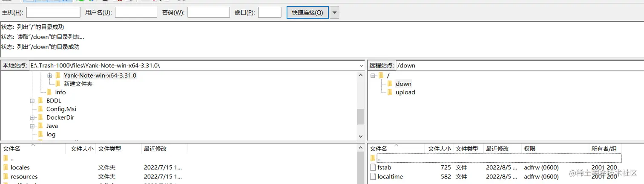Viewport: 644px width, 184px height.
Task: Click local tree scrollbar down arrow
Action: pos(360,136)
